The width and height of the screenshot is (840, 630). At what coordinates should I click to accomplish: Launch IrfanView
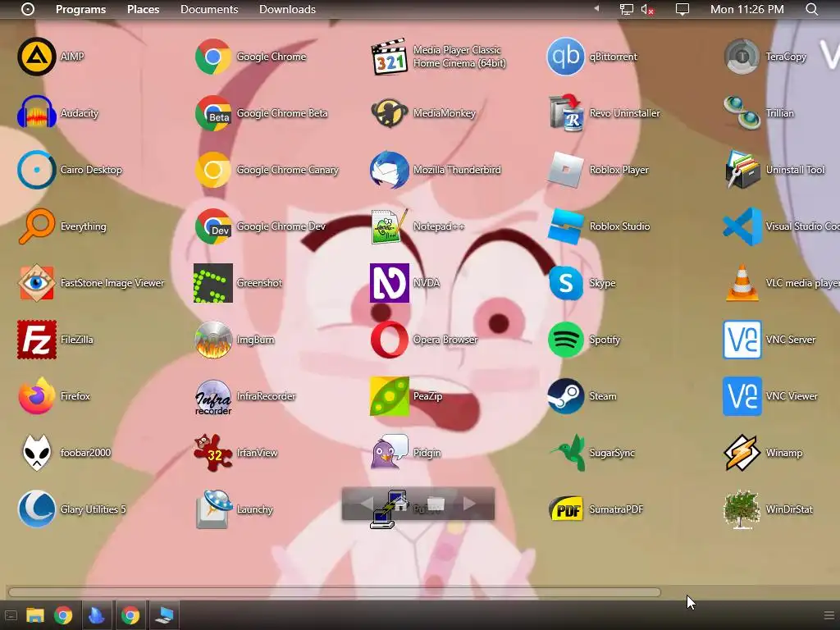coord(212,453)
